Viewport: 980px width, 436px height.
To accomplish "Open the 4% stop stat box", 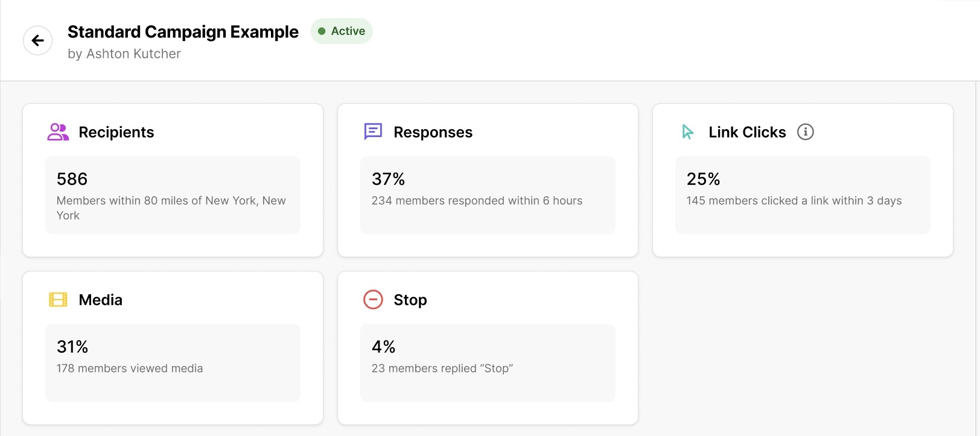I will click(488, 362).
